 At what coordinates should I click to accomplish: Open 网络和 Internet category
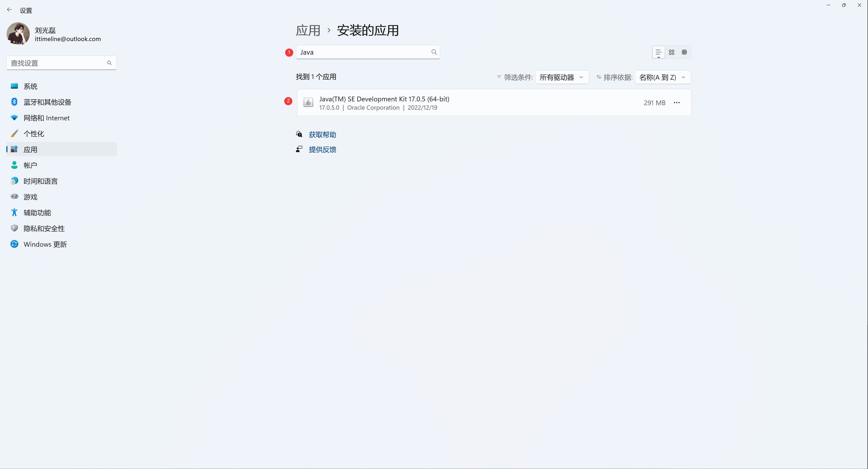click(61, 118)
